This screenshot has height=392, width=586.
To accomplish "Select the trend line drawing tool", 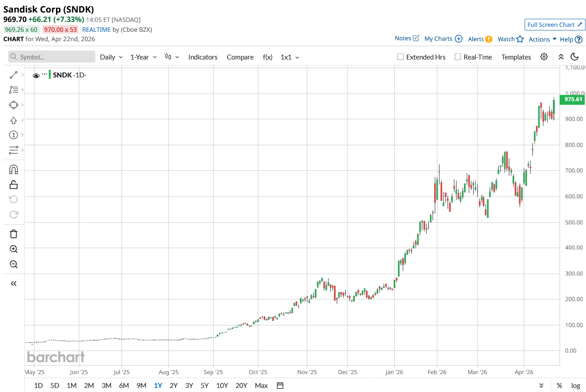I will 13,75.
